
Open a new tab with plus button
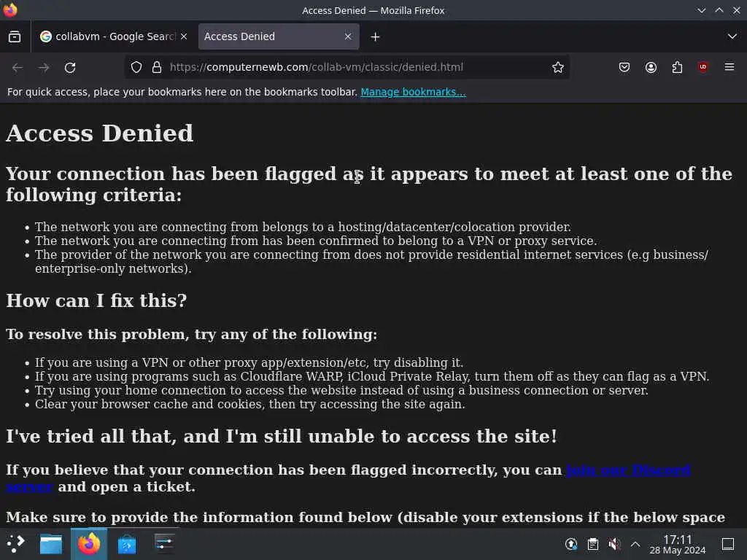click(376, 36)
